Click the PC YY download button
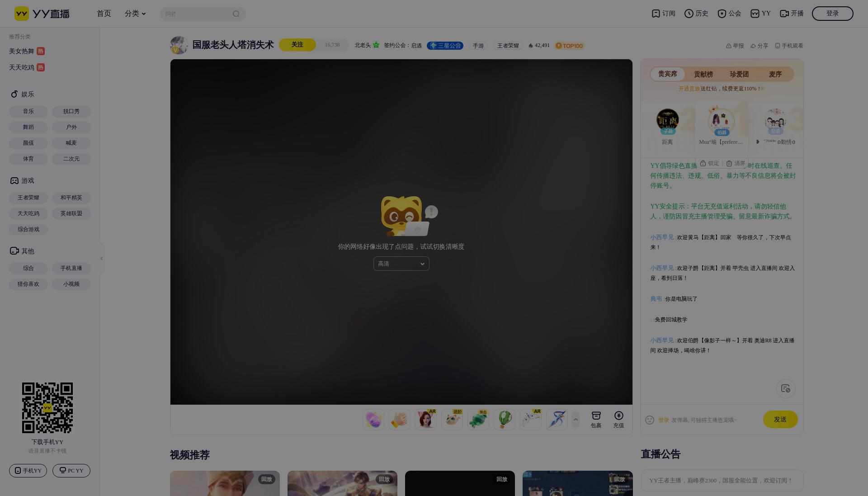The width and height of the screenshot is (868, 496). coord(71,471)
